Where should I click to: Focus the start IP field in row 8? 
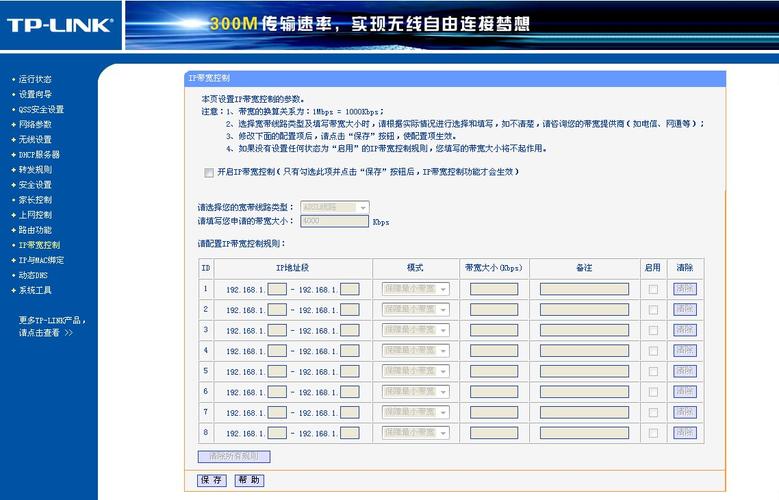point(277,433)
